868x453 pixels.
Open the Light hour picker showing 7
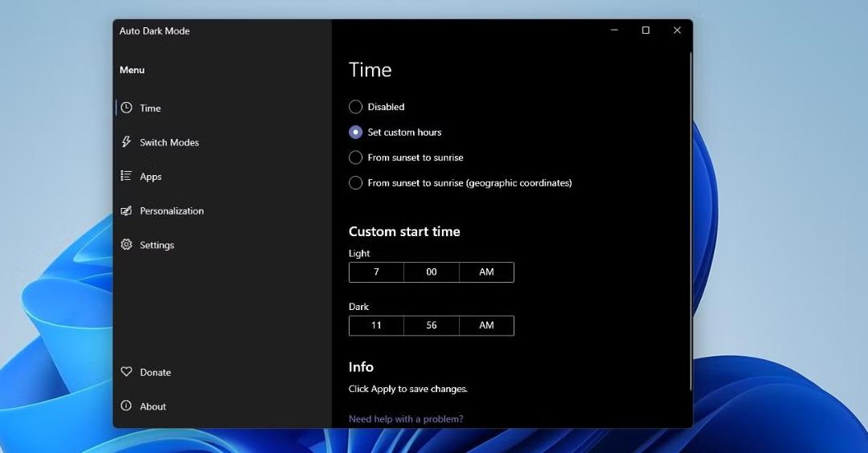coord(376,272)
